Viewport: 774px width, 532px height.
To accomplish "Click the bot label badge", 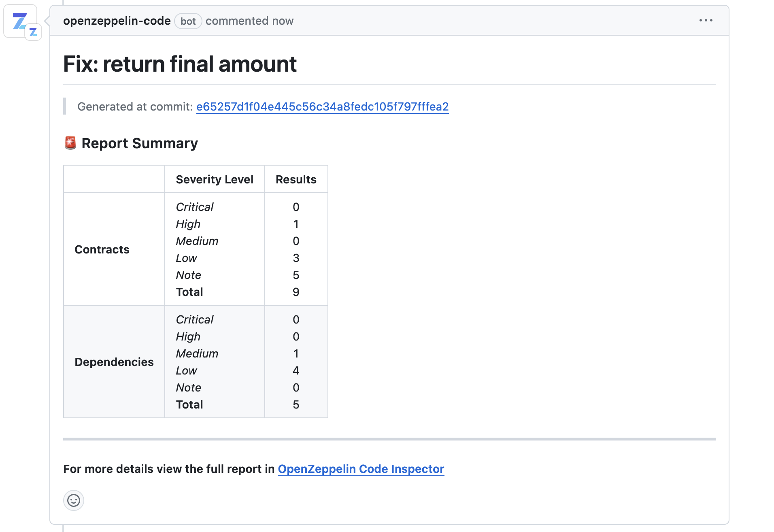I will (188, 21).
